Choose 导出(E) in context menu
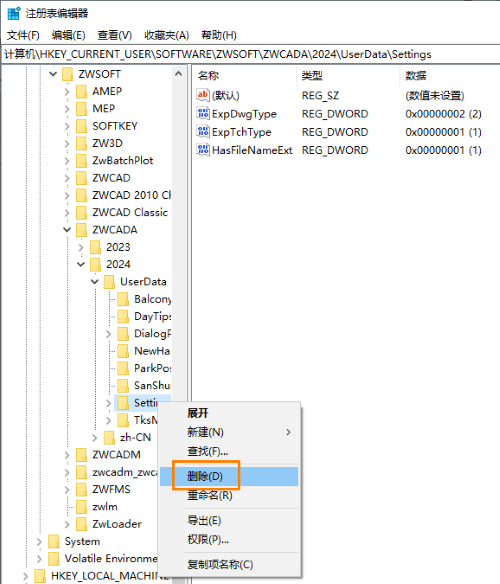Image resolution: width=500 pixels, height=584 pixels. [229, 520]
